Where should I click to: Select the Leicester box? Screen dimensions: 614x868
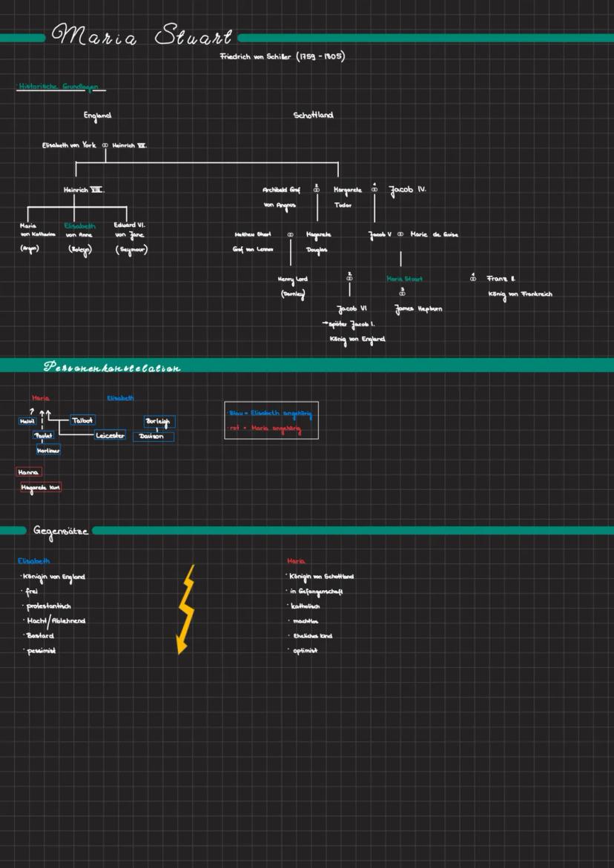110,436
